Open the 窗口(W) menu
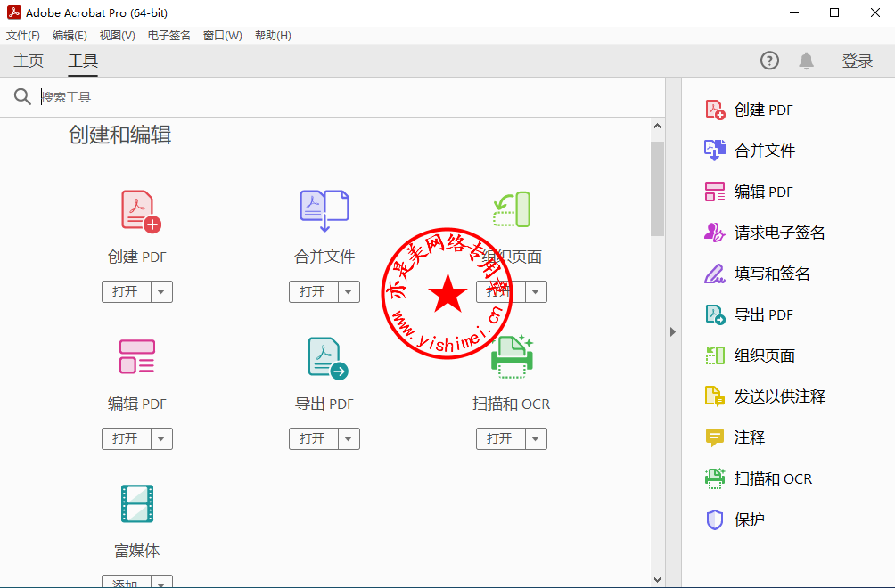Viewport: 895px width, 588px height. click(x=223, y=36)
